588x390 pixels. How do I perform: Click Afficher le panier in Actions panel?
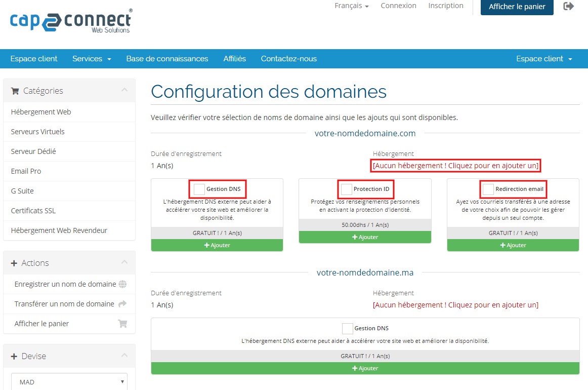pyautogui.click(x=69, y=324)
